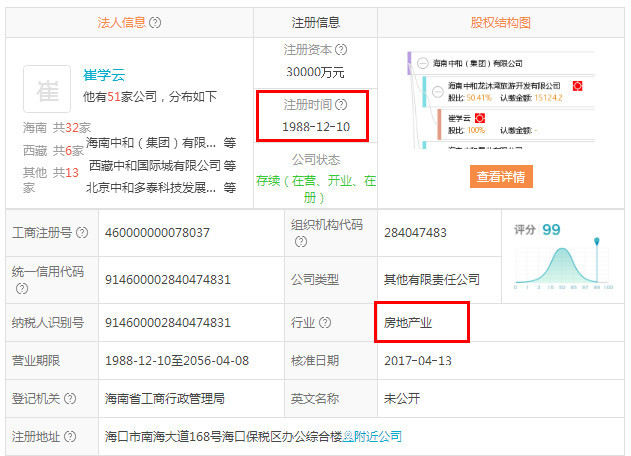Click 统一信用代码 value 914600002840474831

[168, 280]
